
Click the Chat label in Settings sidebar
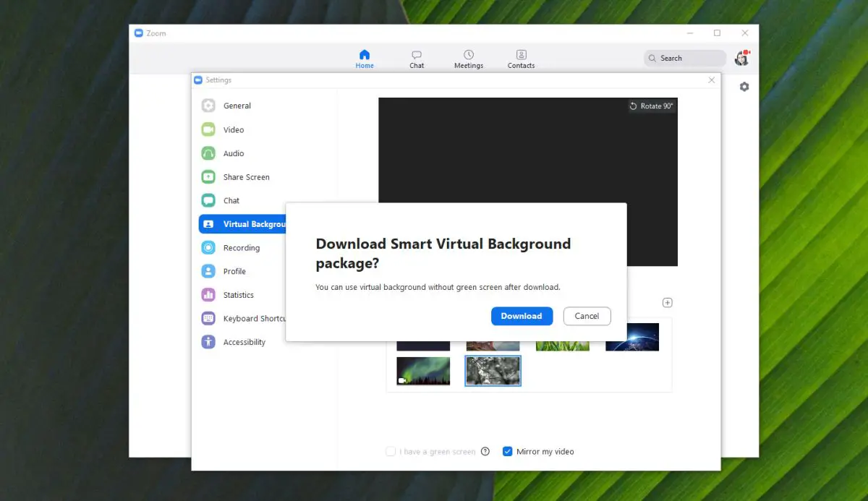coord(231,200)
